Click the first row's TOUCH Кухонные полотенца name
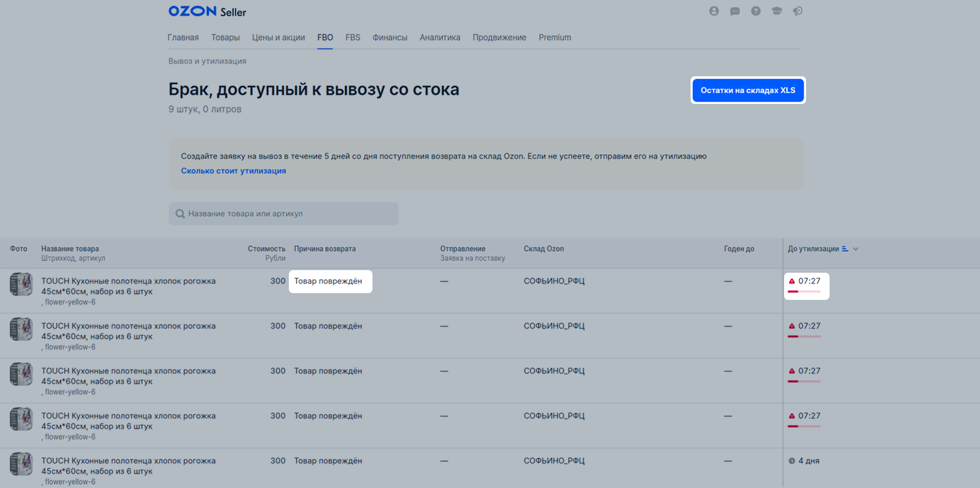980x488 pixels. [x=129, y=286]
